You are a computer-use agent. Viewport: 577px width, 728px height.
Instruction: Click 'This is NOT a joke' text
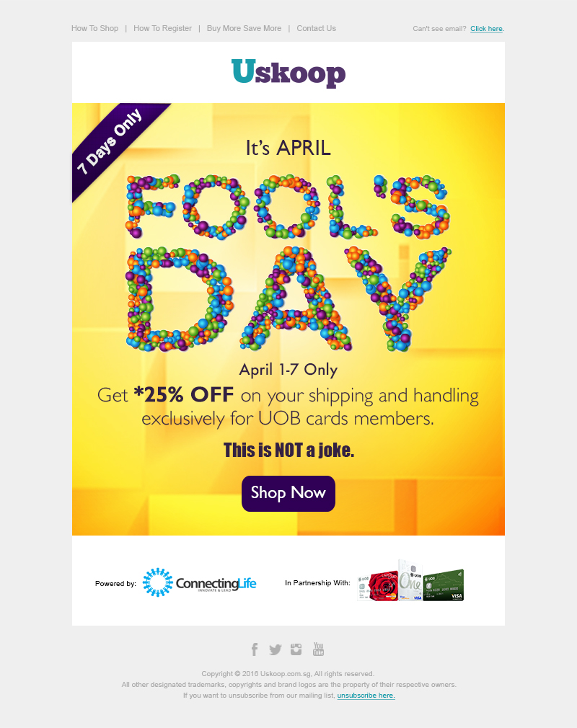tap(288, 450)
